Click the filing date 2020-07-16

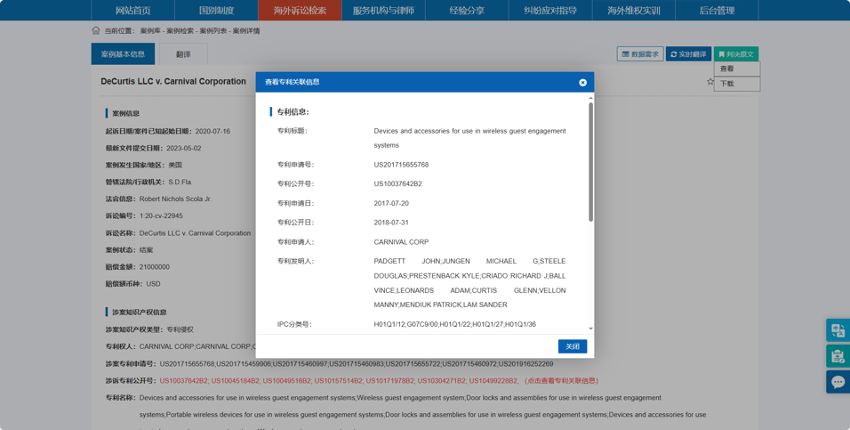click(x=212, y=131)
